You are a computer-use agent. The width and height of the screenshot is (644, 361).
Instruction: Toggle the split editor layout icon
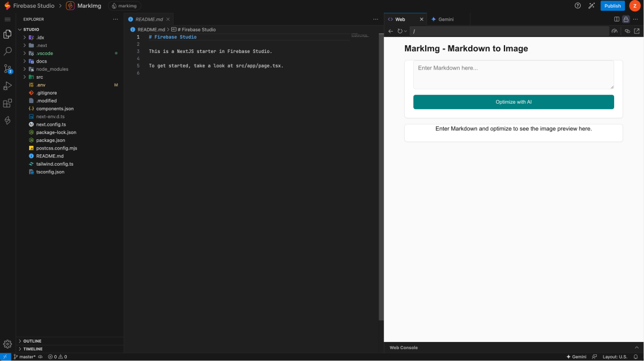pos(615,18)
